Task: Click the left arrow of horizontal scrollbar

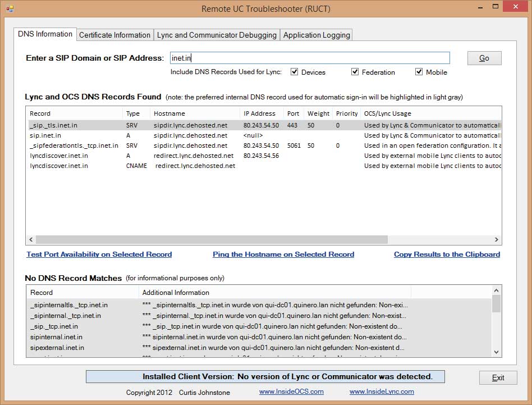Action: coord(31,240)
